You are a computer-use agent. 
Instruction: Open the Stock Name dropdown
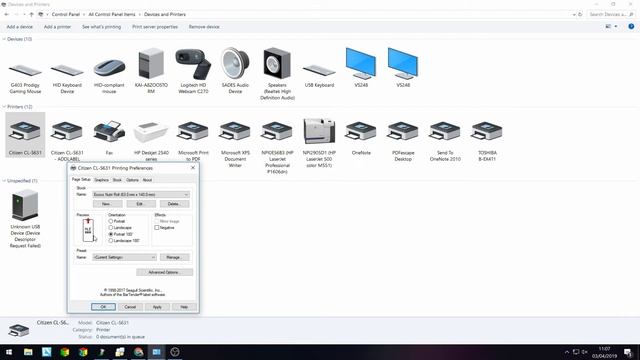click(141, 195)
